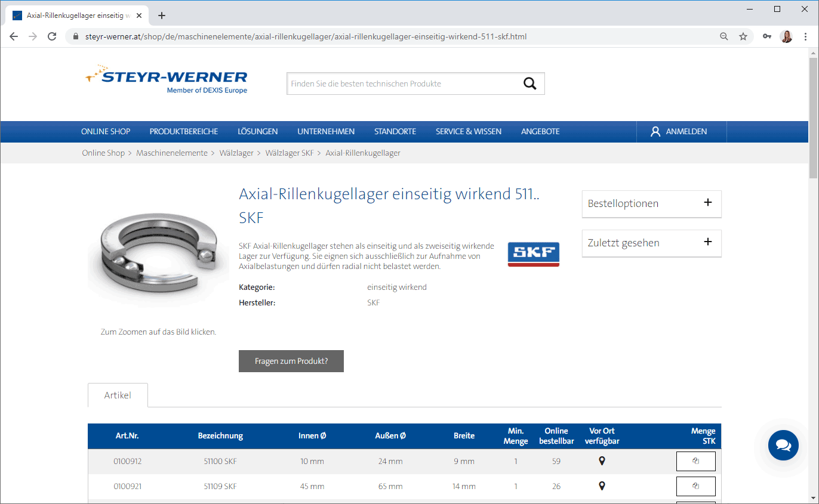Screen dimensions: 819x504
Task: Click the quantity box for 51109 SKF
Action: click(x=696, y=486)
